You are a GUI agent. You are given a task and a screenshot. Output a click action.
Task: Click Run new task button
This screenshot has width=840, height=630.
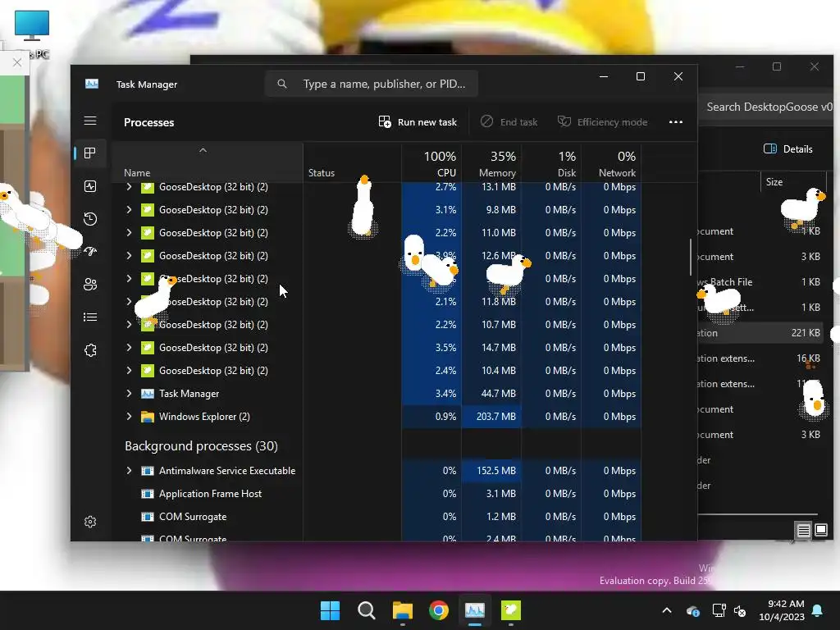click(418, 122)
